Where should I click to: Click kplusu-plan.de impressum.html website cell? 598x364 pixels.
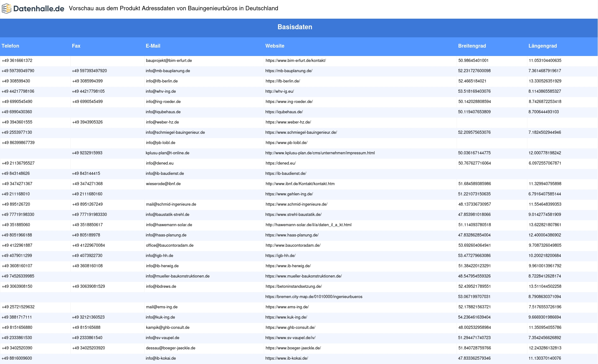320,153
